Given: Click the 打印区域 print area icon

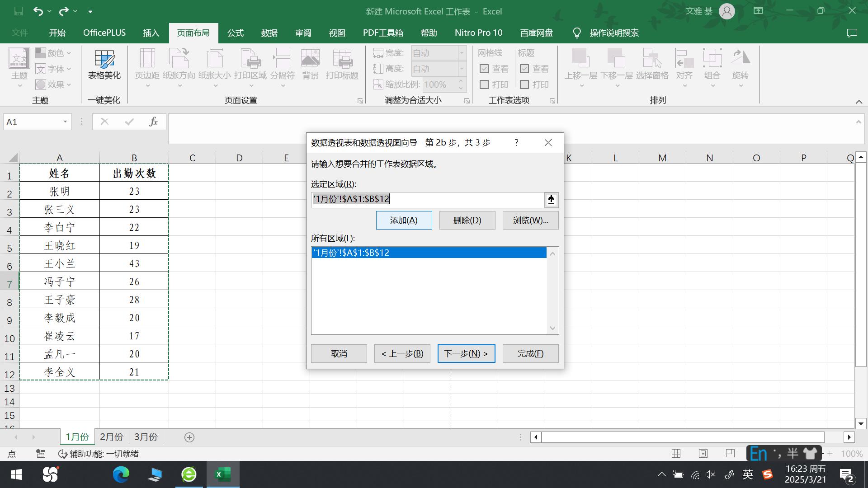Looking at the screenshot, I should (x=250, y=63).
